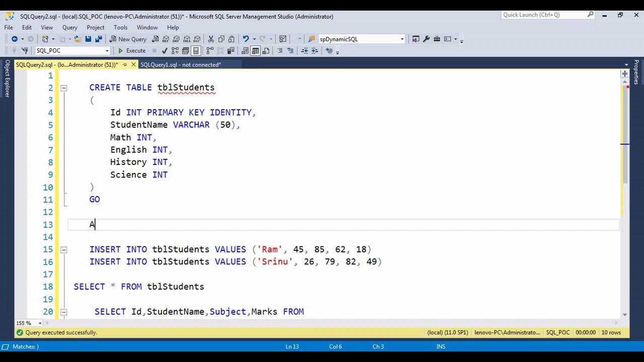Click the XMLA query icon
The width and height of the screenshot is (644, 362).
(187, 39)
